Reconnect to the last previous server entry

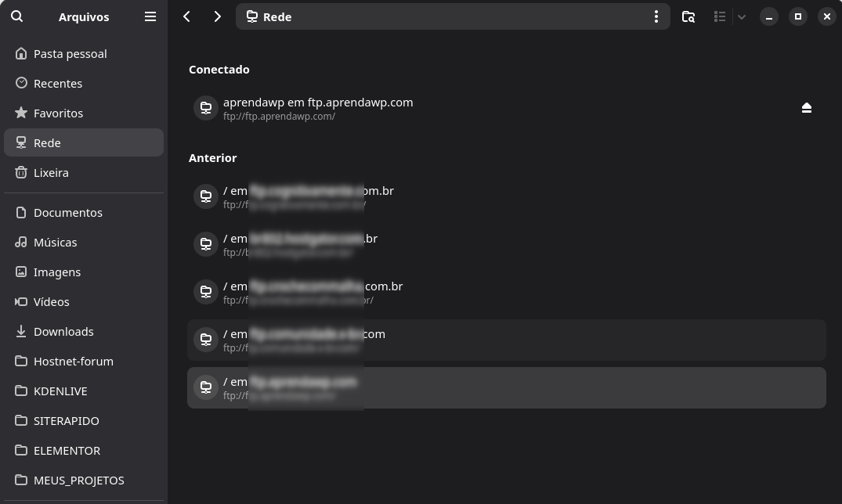click(506, 387)
